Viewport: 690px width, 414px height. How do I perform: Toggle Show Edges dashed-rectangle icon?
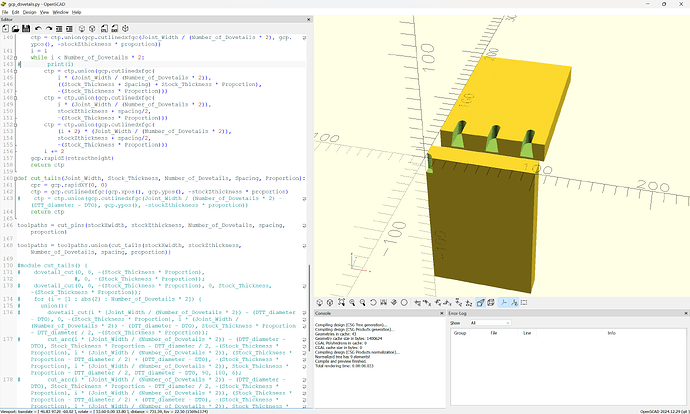524,303
